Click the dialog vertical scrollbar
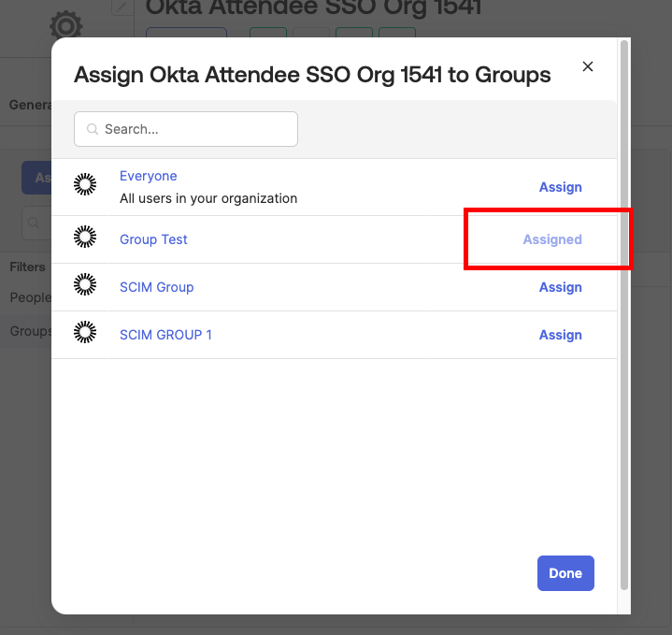672x635 pixels. point(624,315)
